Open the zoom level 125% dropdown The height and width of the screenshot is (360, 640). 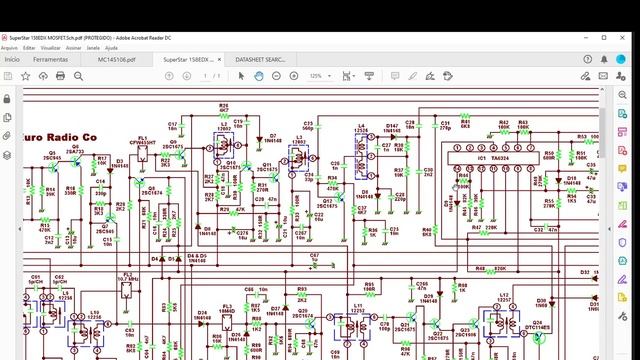(x=320, y=76)
